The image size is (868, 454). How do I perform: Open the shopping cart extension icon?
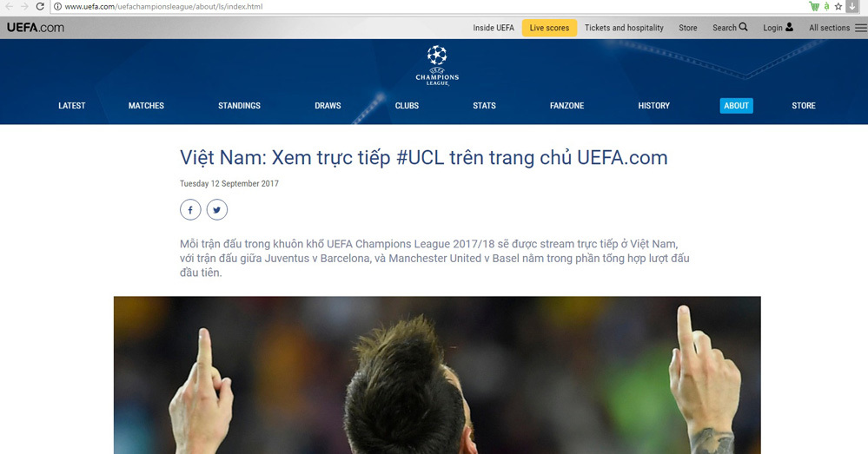[x=814, y=7]
